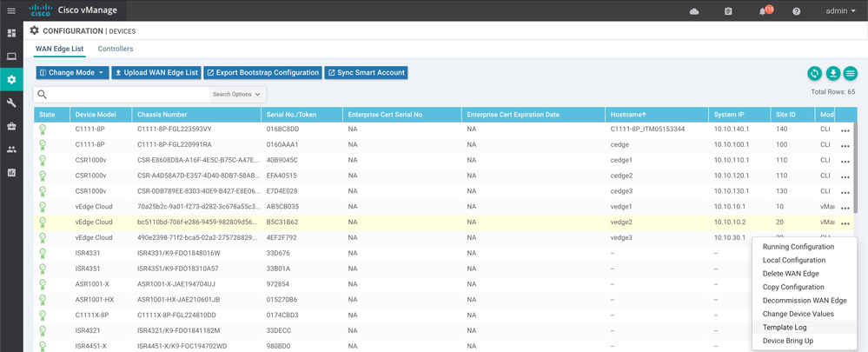Expand the Change Mode dropdown
This screenshot has width=868, height=352.
[x=72, y=72]
